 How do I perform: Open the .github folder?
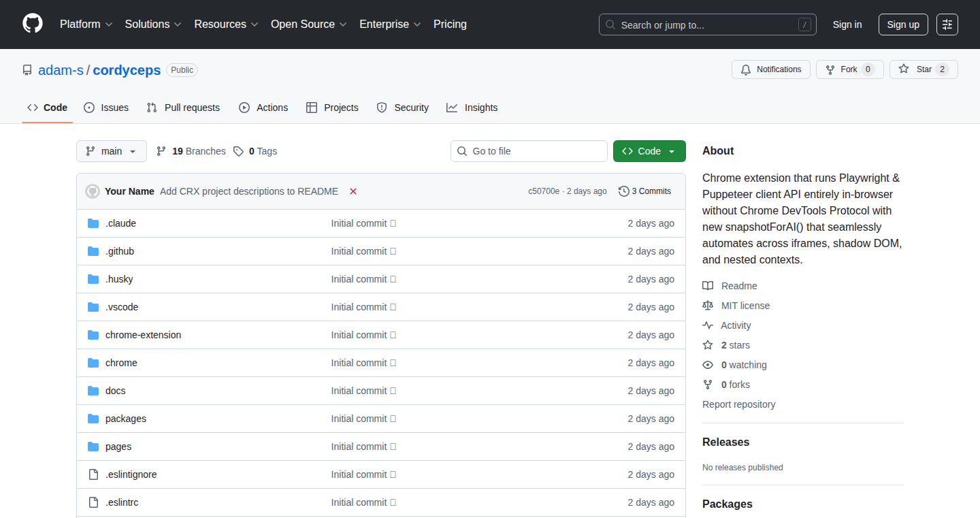pyautogui.click(x=120, y=251)
